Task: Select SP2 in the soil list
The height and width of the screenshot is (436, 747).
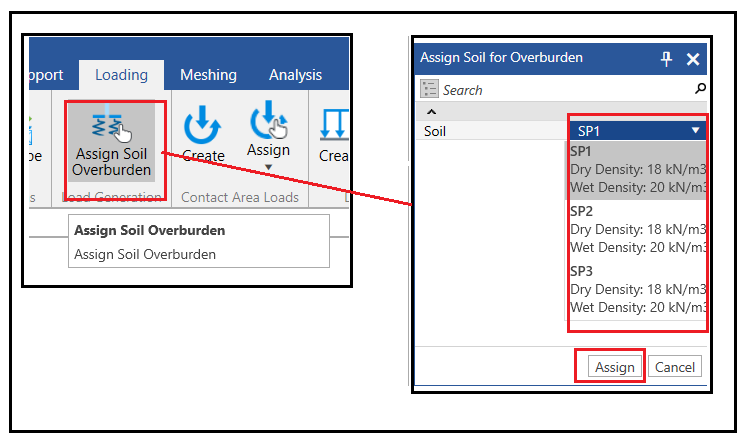Action: click(637, 229)
